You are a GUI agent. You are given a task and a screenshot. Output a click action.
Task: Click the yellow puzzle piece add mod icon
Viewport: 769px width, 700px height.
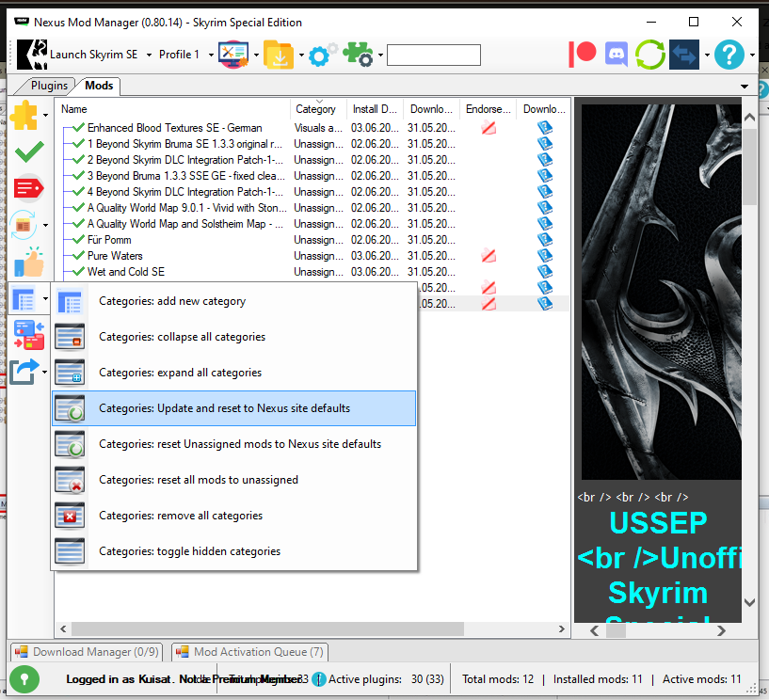click(24, 115)
